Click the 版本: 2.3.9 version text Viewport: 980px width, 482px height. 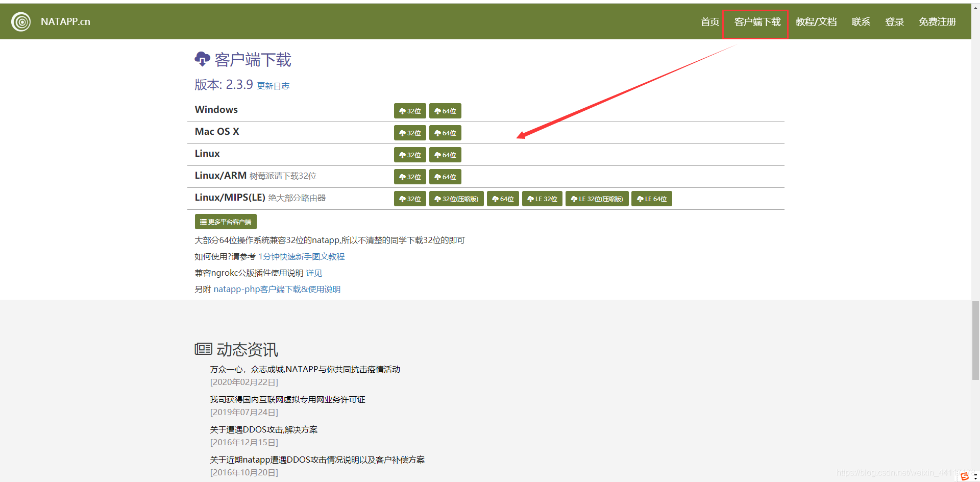tap(224, 84)
